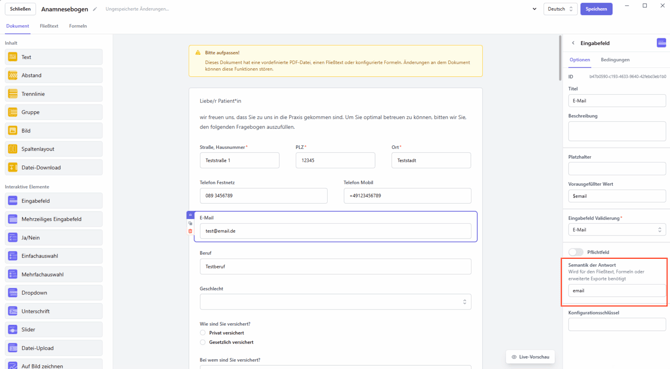Click the Spaltenlayout column icon
670x369 pixels.
13,149
